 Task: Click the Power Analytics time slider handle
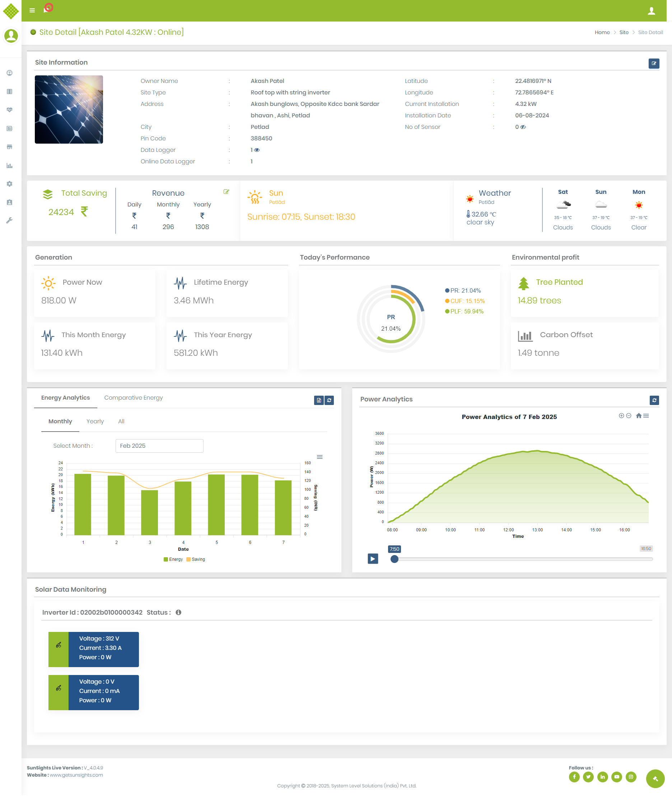pos(394,559)
